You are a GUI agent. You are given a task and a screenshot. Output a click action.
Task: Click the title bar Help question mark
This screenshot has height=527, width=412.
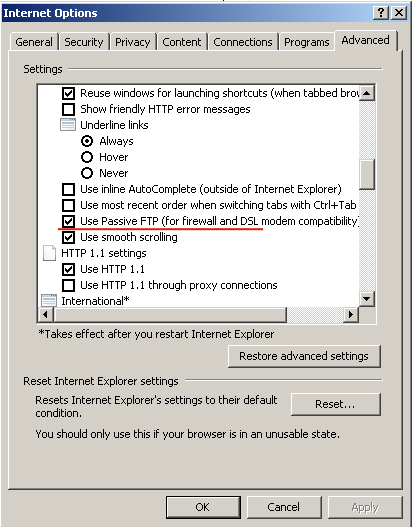(381, 13)
